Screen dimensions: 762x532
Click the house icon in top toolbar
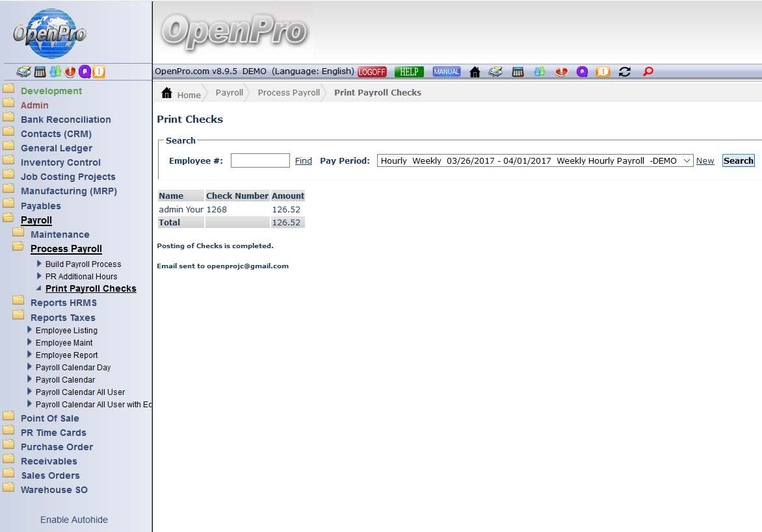(x=475, y=72)
